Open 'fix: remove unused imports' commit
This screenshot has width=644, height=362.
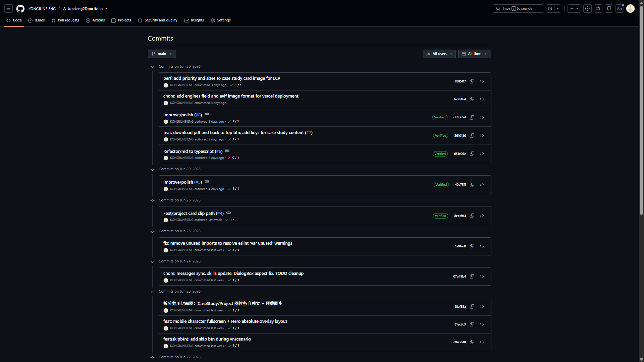[x=228, y=243]
